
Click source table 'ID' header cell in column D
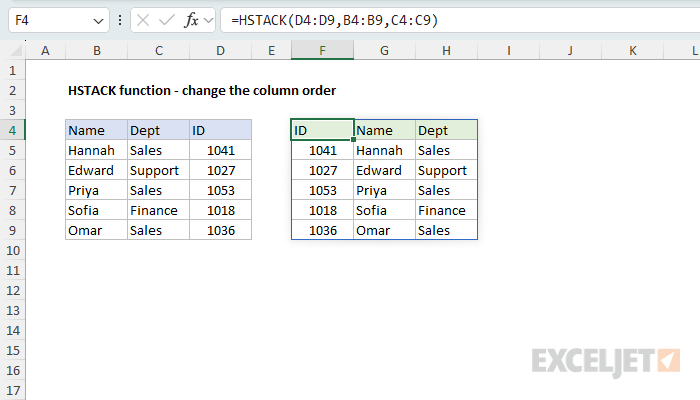click(221, 130)
